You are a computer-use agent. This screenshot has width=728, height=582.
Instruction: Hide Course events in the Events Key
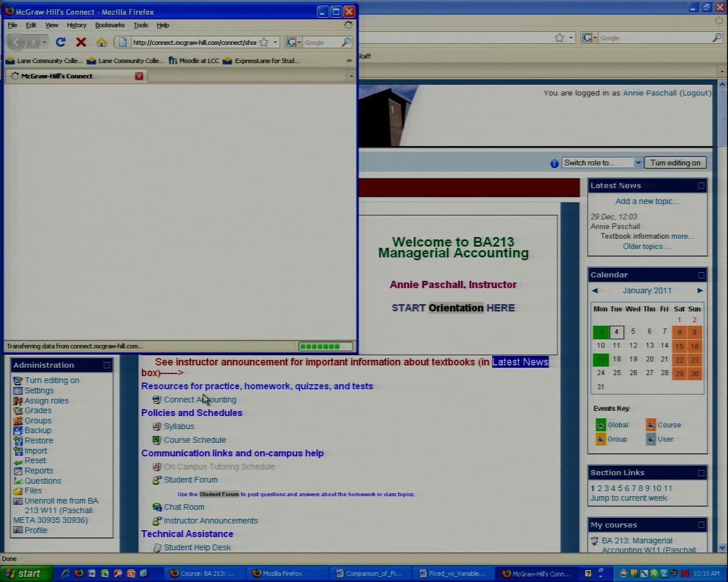[x=651, y=425]
